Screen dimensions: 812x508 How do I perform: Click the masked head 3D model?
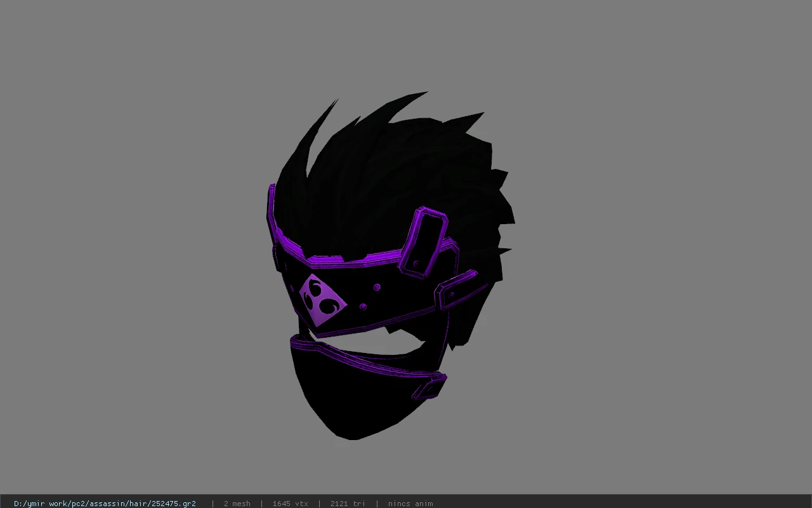tap(390, 267)
